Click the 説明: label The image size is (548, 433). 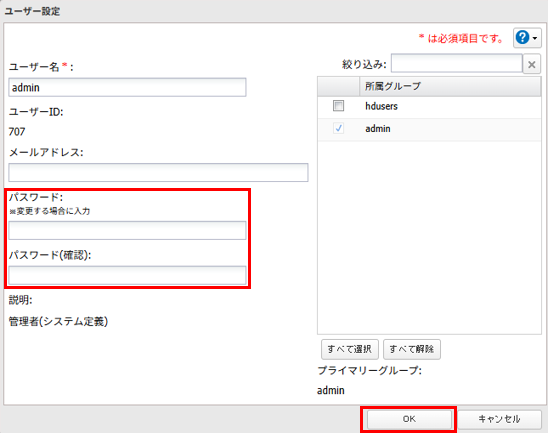20,300
